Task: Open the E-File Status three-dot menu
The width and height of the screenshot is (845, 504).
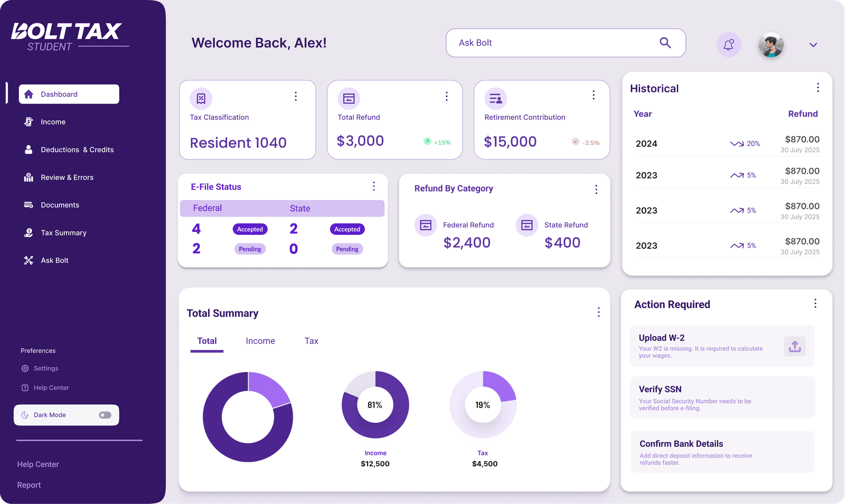Action: click(x=374, y=186)
